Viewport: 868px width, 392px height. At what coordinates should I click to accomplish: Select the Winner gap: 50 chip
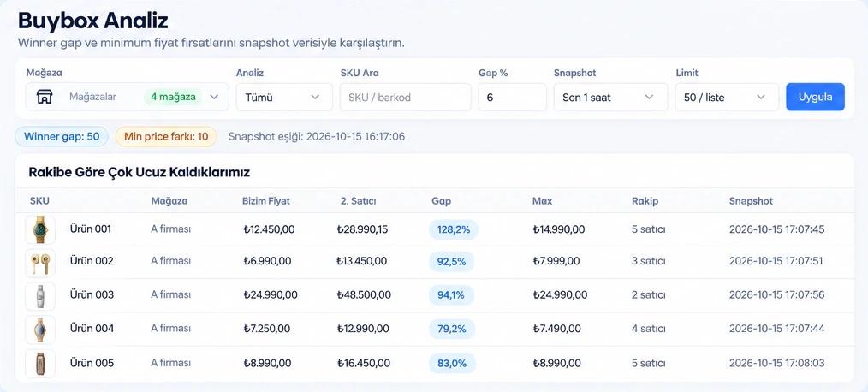tap(62, 136)
